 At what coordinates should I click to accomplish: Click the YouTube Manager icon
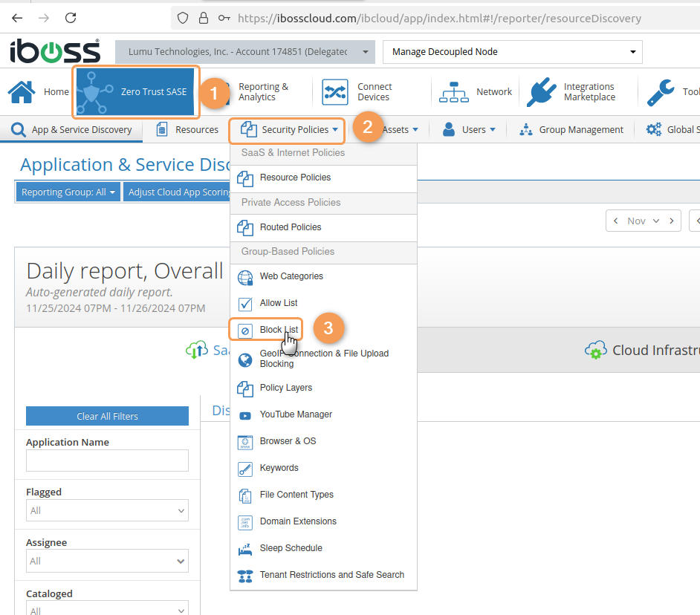tap(245, 415)
